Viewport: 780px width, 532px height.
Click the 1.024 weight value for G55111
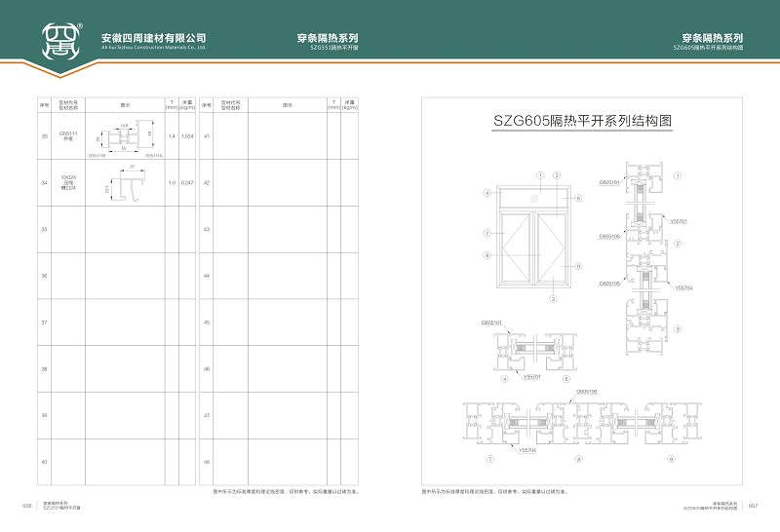[x=187, y=136]
